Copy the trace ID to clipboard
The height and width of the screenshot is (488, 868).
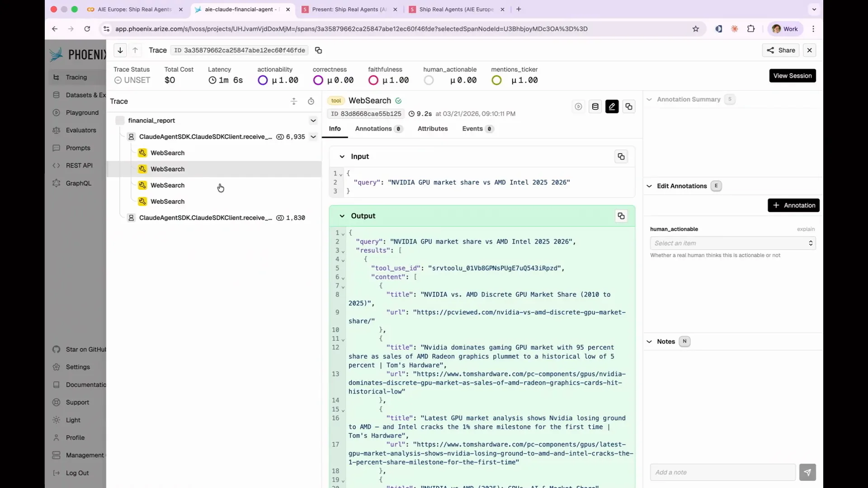pyautogui.click(x=318, y=50)
